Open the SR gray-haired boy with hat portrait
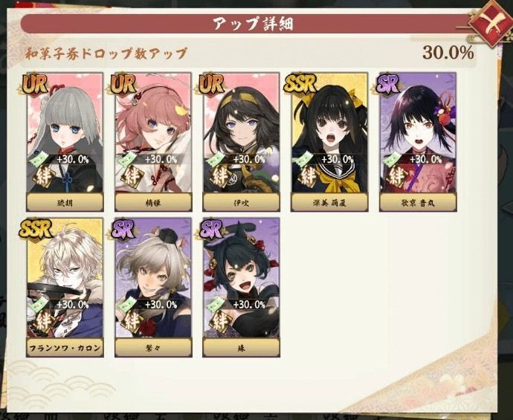Viewport: 513px width, 420px height. tap(153, 278)
